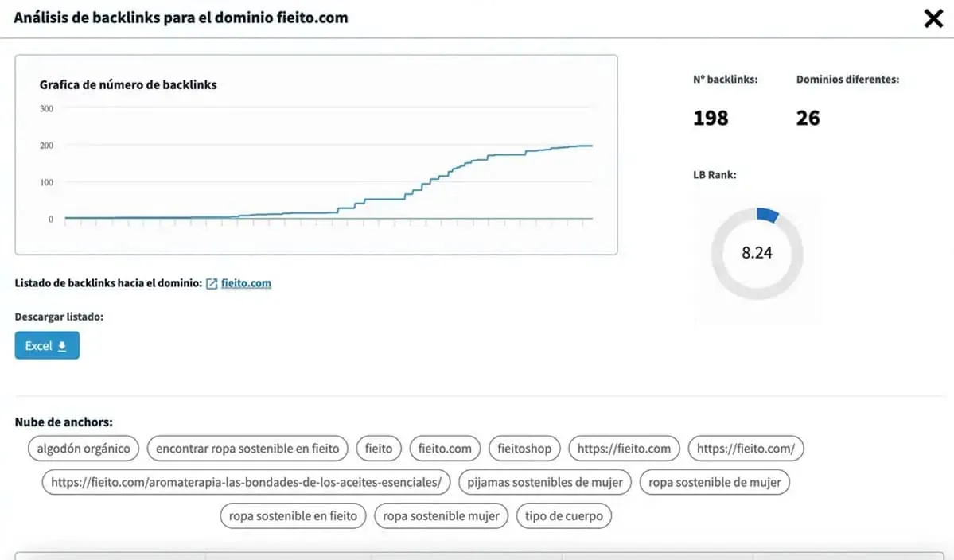This screenshot has width=954, height=560.
Task: Select the 'encontrar ropa sostenible en fieito' anchor
Action: (247, 449)
